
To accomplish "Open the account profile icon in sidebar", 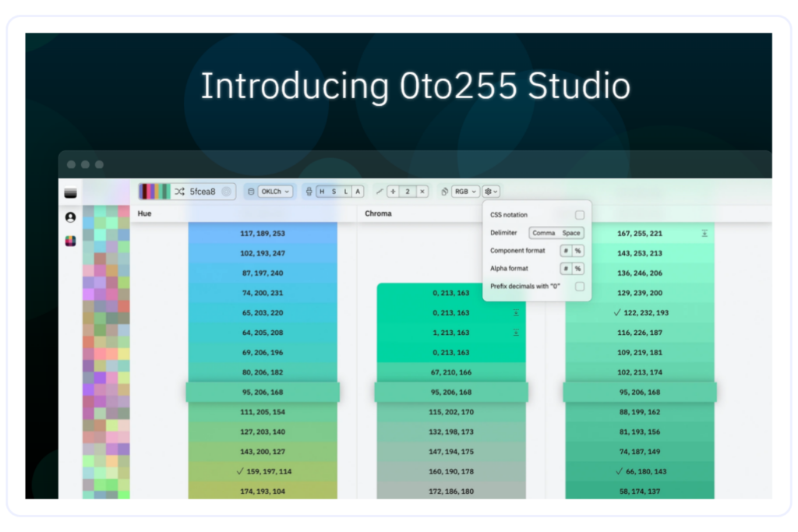I will [x=70, y=217].
